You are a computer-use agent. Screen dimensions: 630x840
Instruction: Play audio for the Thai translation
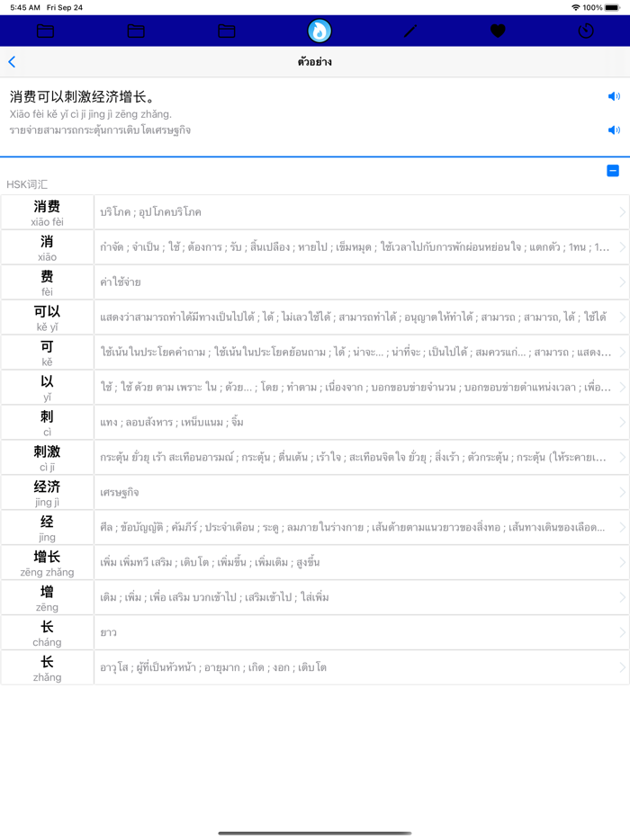point(614,130)
